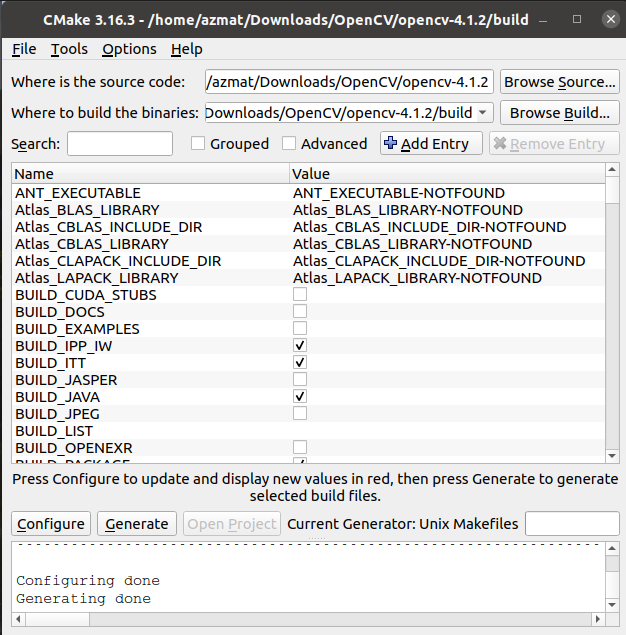
Task: Click the output log horizontal scrollbar thumb
Action: 57,619
